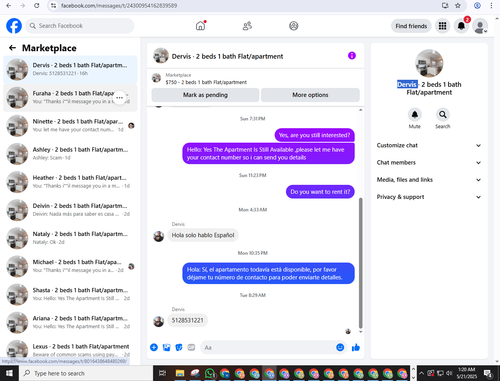Open the Deivin conversation
Viewport: 500px width, 381px height.
pyautogui.click(x=70, y=210)
